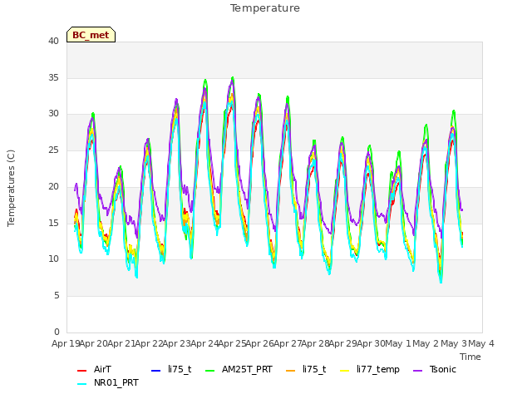Click the blue li75_t legend swatch
The width and height of the screenshot is (532, 399).
[x=155, y=371]
